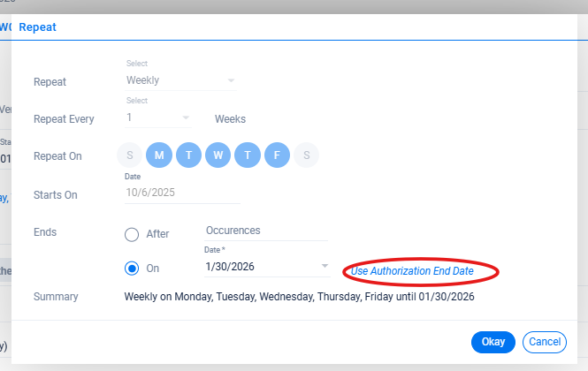Toggle Tuesday day circle
The height and width of the screenshot is (371, 588).
[x=189, y=156]
